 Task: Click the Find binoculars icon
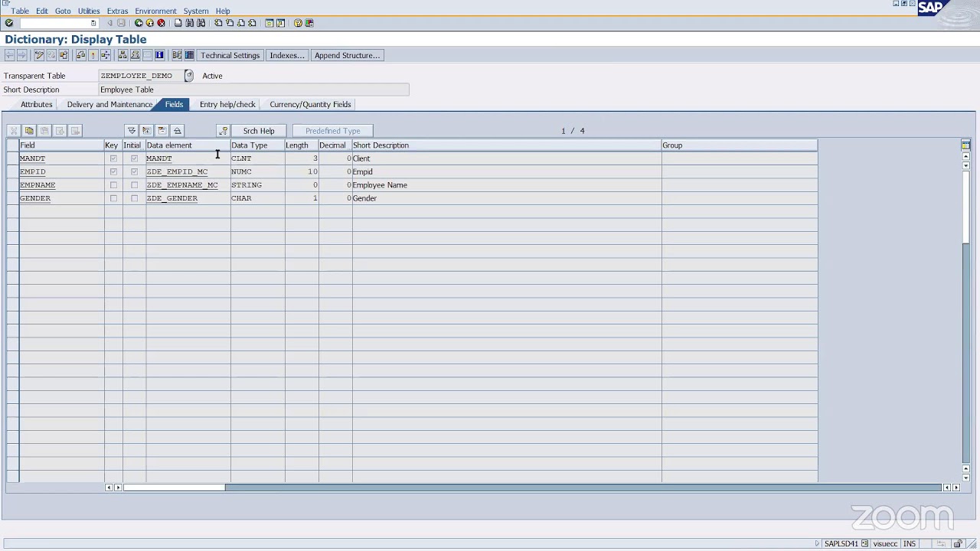click(190, 23)
